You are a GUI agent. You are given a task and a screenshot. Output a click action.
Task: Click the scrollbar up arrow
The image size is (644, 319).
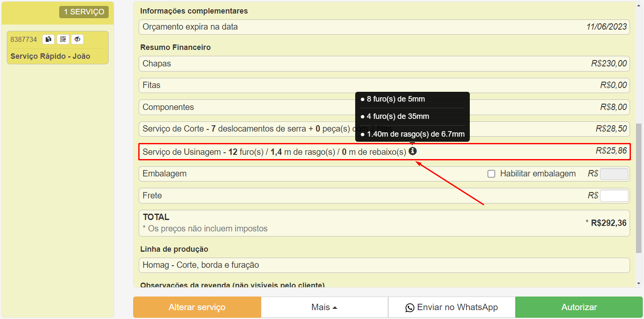(639, 5)
